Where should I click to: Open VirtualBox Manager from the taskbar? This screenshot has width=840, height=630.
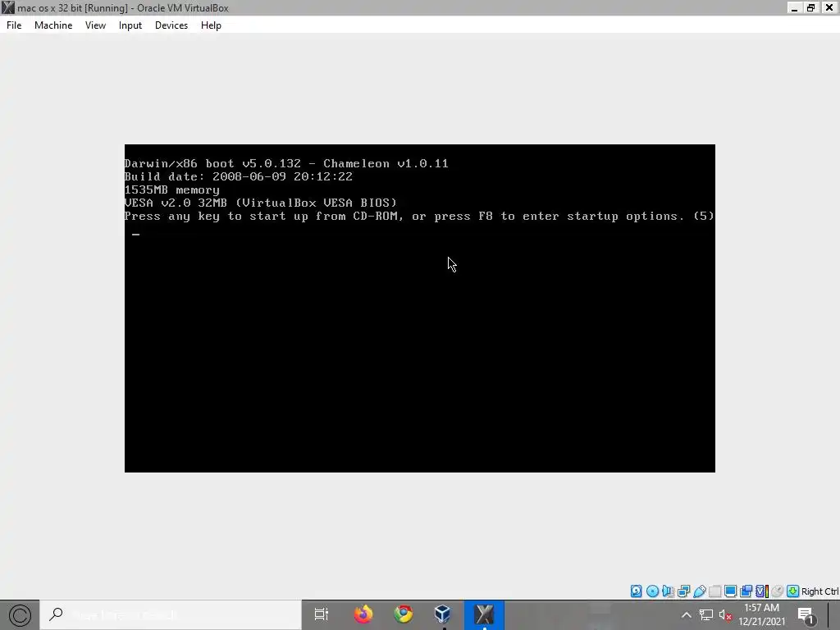443,614
